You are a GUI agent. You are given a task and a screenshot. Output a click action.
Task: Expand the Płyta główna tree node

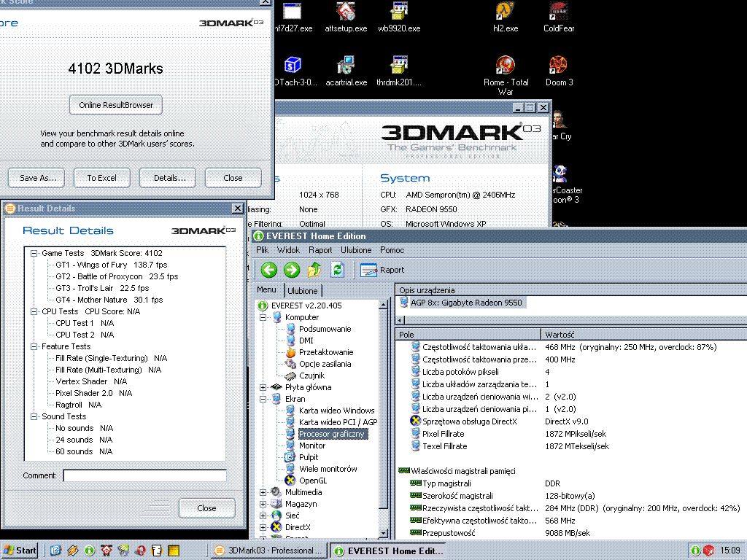[x=263, y=387]
